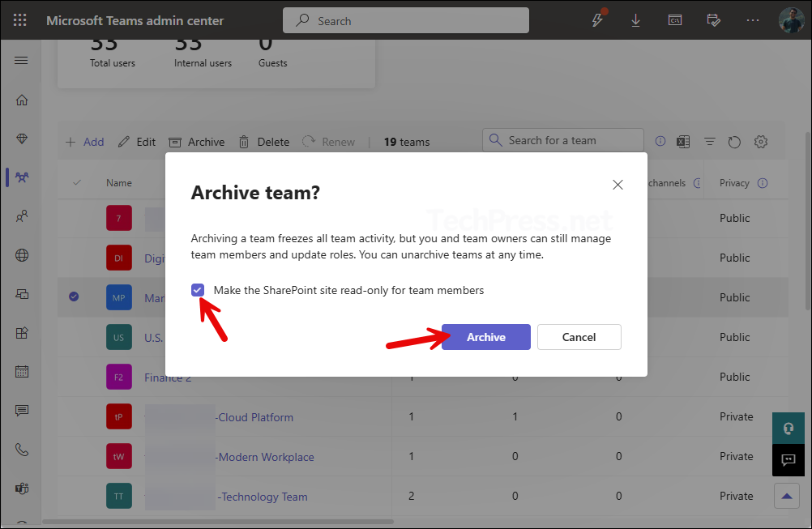This screenshot has width=812, height=529.
Task: Open the settings gear above the team list
Action: pos(760,141)
